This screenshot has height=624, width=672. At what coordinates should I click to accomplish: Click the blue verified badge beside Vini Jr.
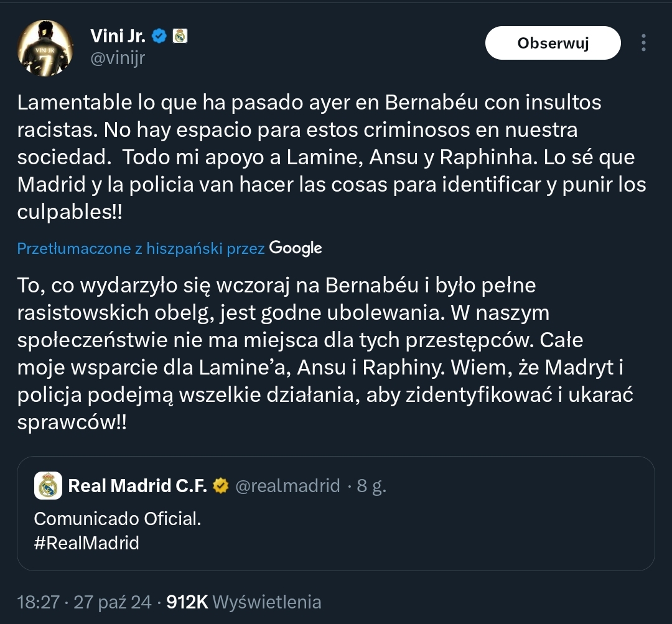coord(159,36)
